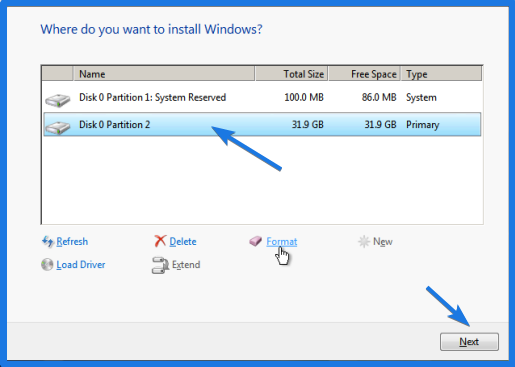This screenshot has width=515, height=367.
Task: Select the Disk 0 Partition 2 row
Action: (262, 124)
